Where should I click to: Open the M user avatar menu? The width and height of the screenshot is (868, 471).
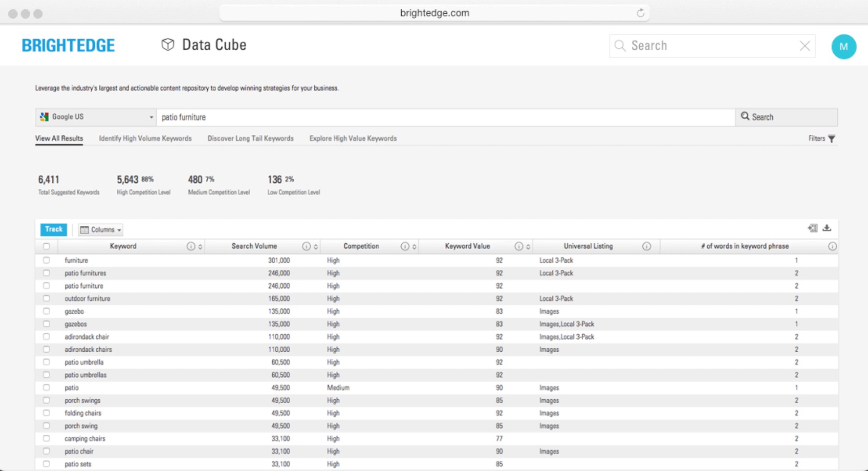[x=844, y=46]
